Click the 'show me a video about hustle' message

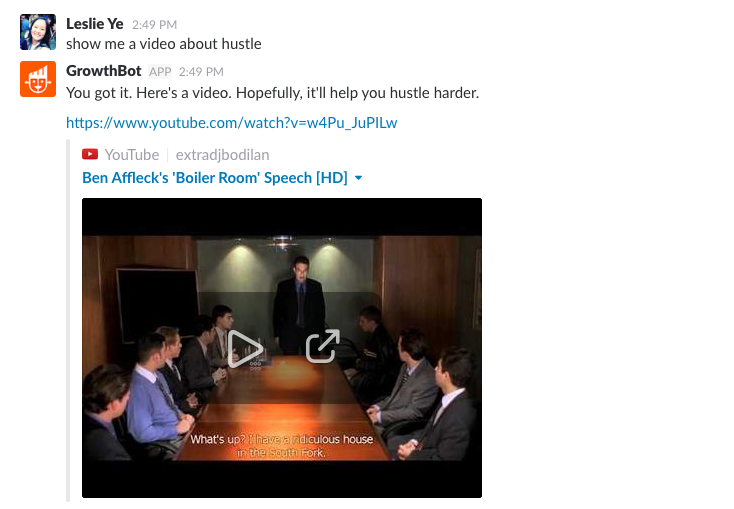(164, 44)
